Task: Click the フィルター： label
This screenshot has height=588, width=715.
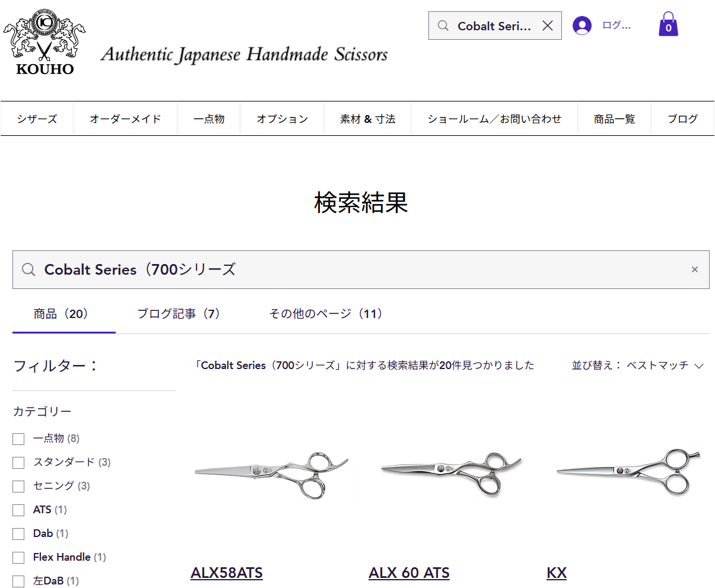Action: click(56, 365)
